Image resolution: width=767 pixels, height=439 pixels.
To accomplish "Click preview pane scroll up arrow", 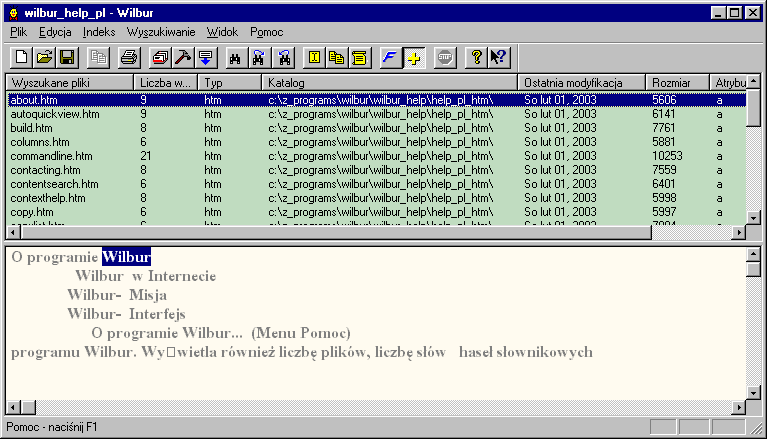I will 753,254.
